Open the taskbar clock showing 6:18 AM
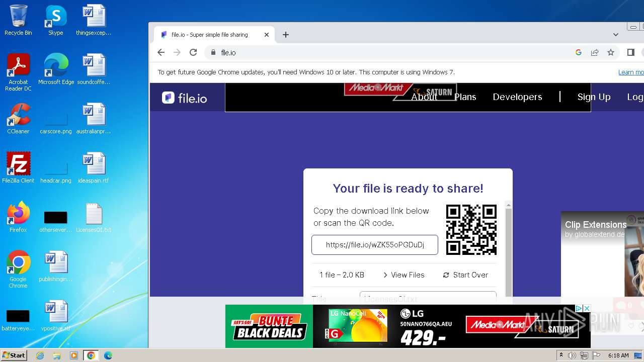This screenshot has height=362, width=644. 618,355
